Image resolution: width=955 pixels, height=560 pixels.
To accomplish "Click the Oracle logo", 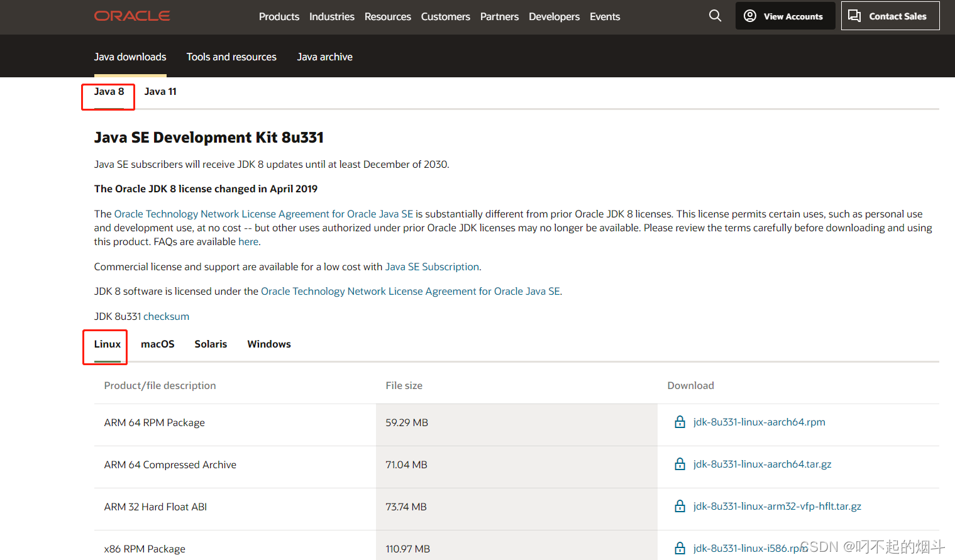I will (x=132, y=16).
